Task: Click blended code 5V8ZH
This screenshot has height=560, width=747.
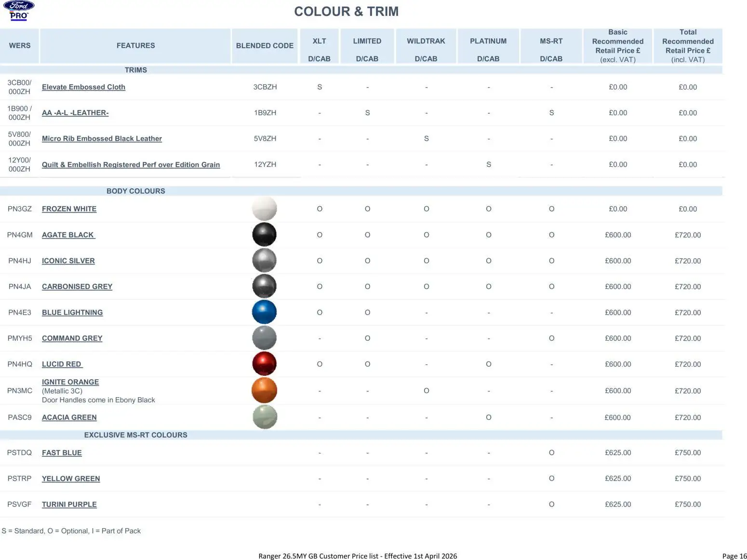Action: 265,139
